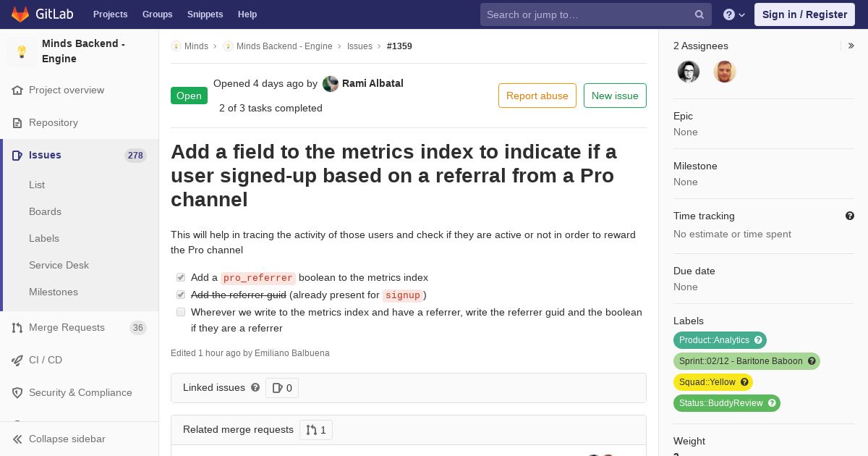The height and width of the screenshot is (456, 868).
Task: Open Security & Compliance section
Action: click(80, 392)
